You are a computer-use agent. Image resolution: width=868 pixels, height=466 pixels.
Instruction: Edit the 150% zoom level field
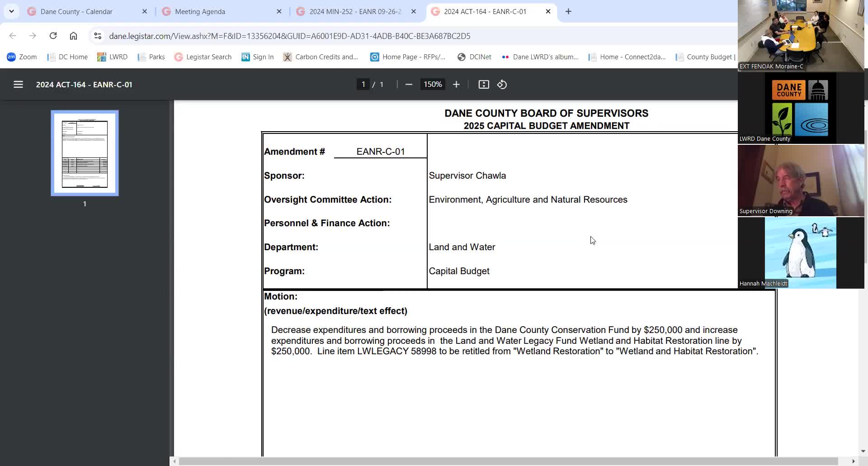point(433,85)
